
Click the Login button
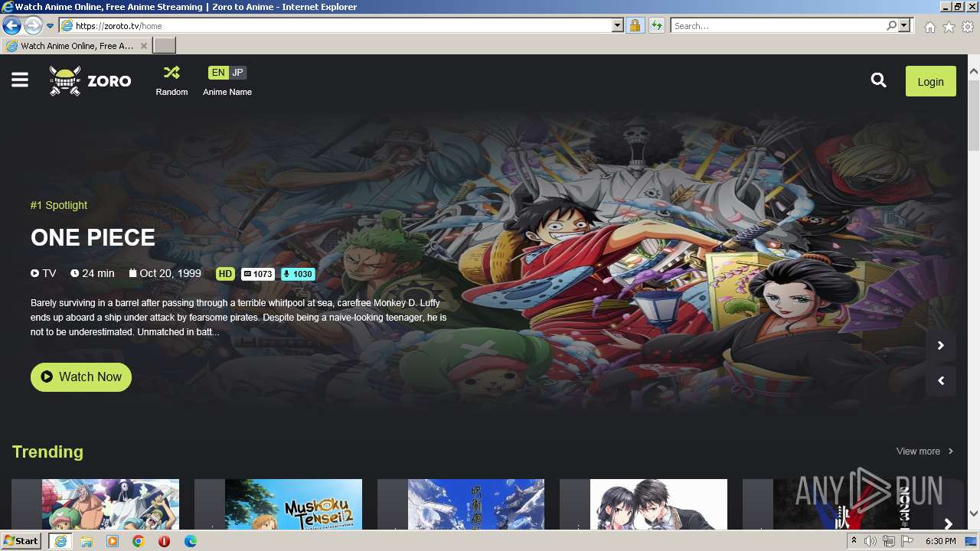tap(930, 81)
